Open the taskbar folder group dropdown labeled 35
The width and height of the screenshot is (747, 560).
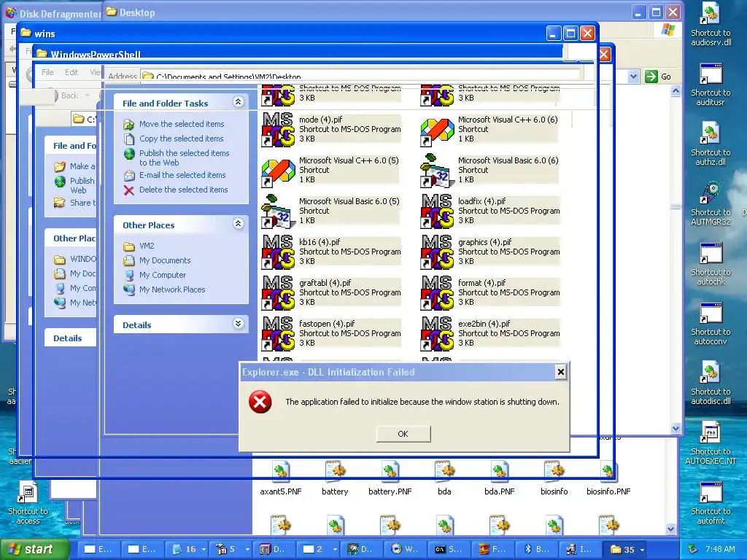point(642,550)
